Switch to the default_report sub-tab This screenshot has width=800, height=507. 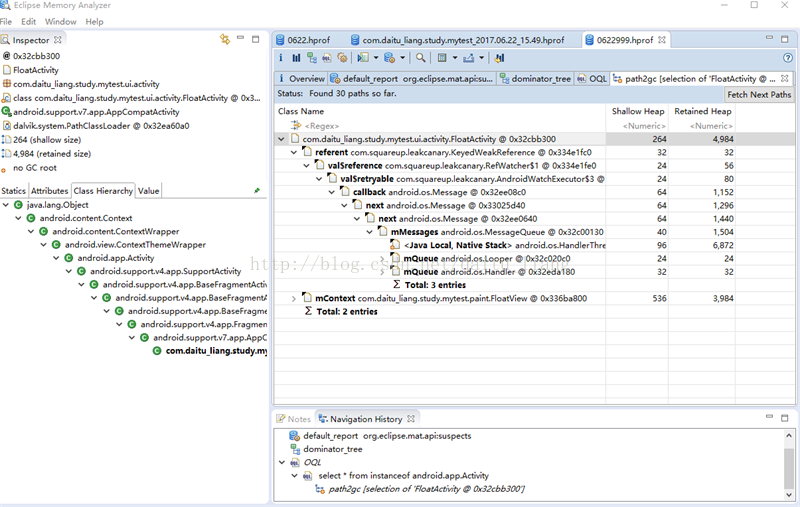click(412, 79)
